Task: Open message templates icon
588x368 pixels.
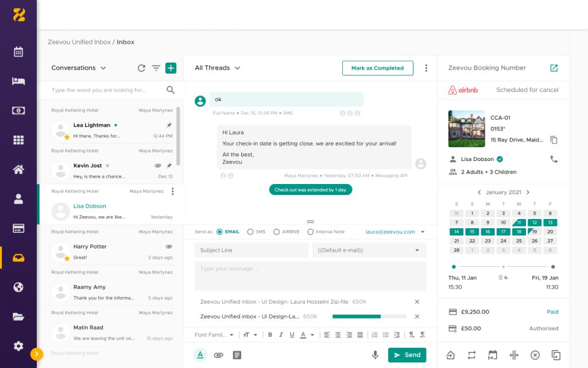Action: pyautogui.click(x=237, y=355)
